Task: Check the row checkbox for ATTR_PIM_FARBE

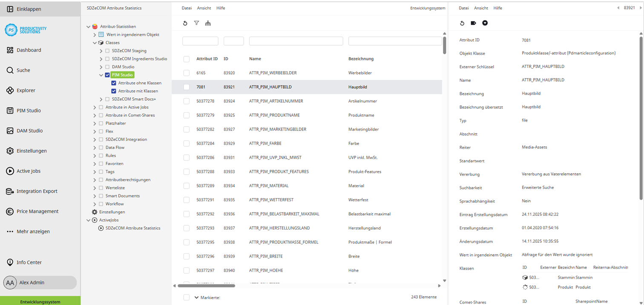Action: point(186,143)
